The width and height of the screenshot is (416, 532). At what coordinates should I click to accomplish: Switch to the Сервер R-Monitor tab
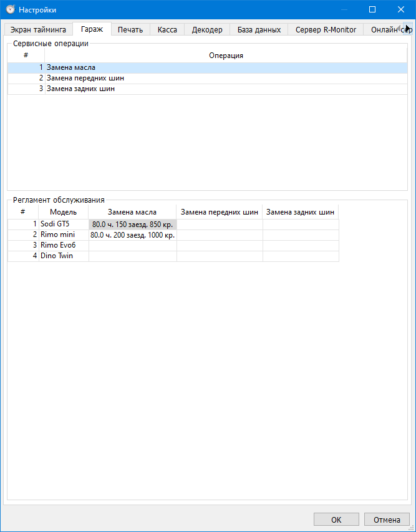click(x=326, y=29)
